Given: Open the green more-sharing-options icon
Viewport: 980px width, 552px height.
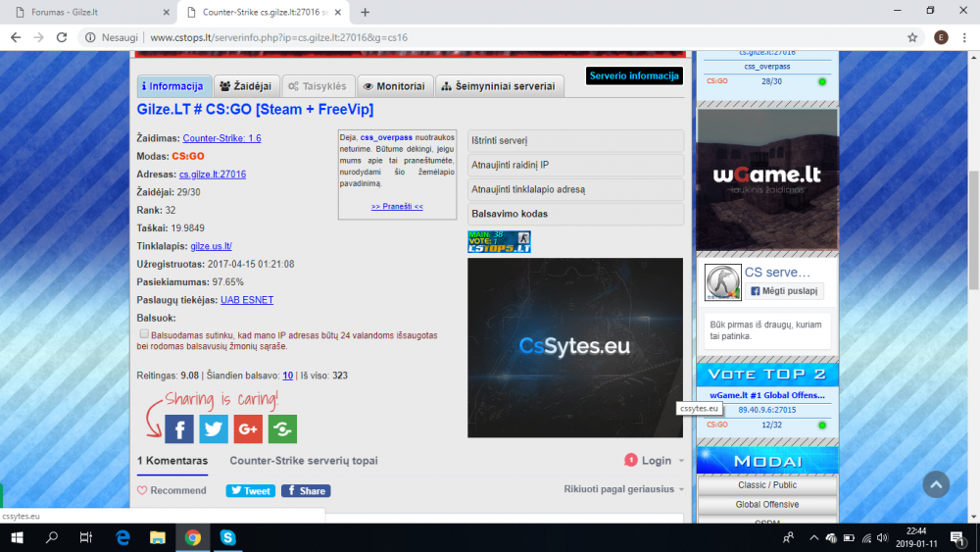Looking at the screenshot, I should [x=282, y=428].
